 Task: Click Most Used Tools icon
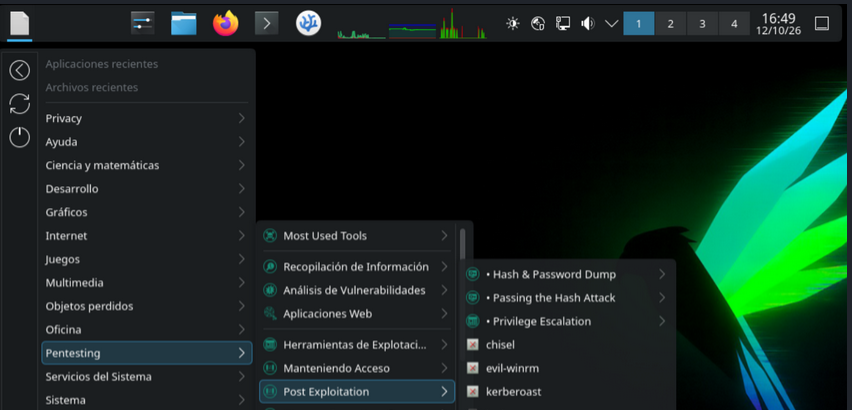pos(270,236)
